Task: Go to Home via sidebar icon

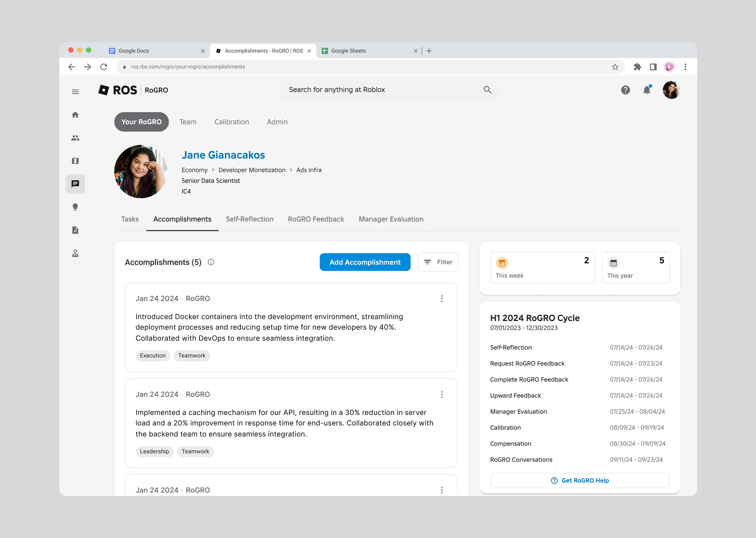Action: click(75, 115)
